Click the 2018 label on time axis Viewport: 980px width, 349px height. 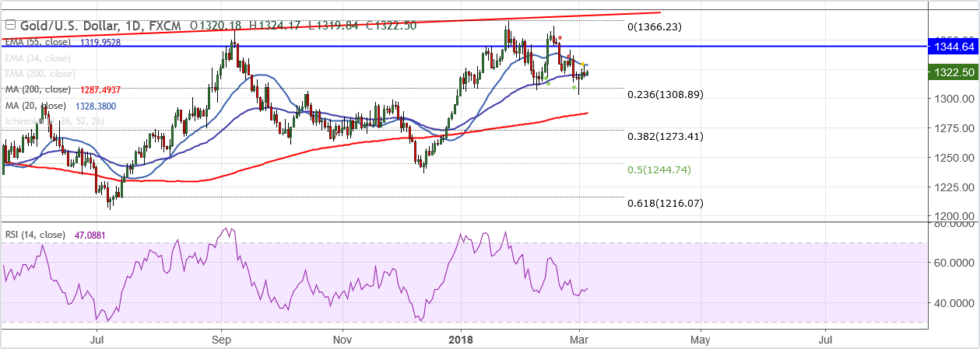459,340
